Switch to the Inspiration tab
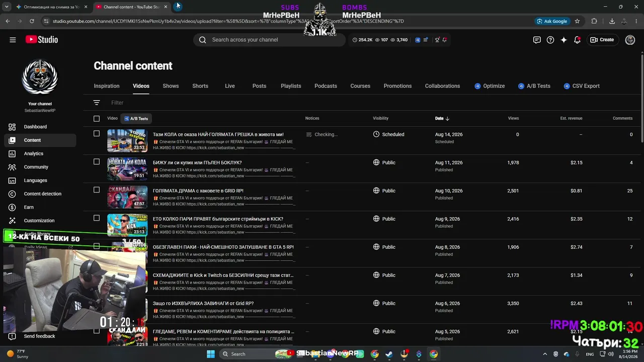Viewport: 644px width, 362px height. [x=107, y=86]
